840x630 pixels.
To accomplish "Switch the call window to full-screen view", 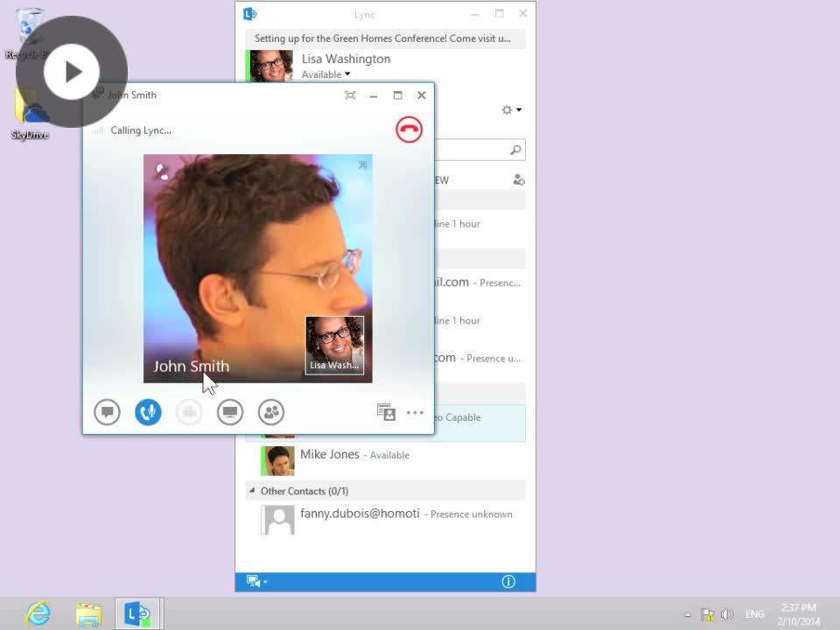I will tap(350, 95).
